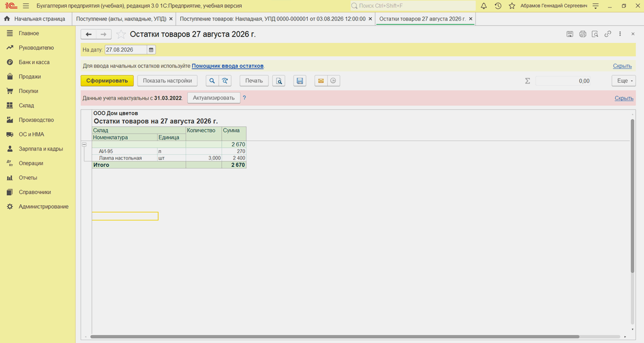Image resolution: width=644 pixels, height=343 pixels.
Task: Open the Помощник ввода остатков link
Action: (227, 66)
